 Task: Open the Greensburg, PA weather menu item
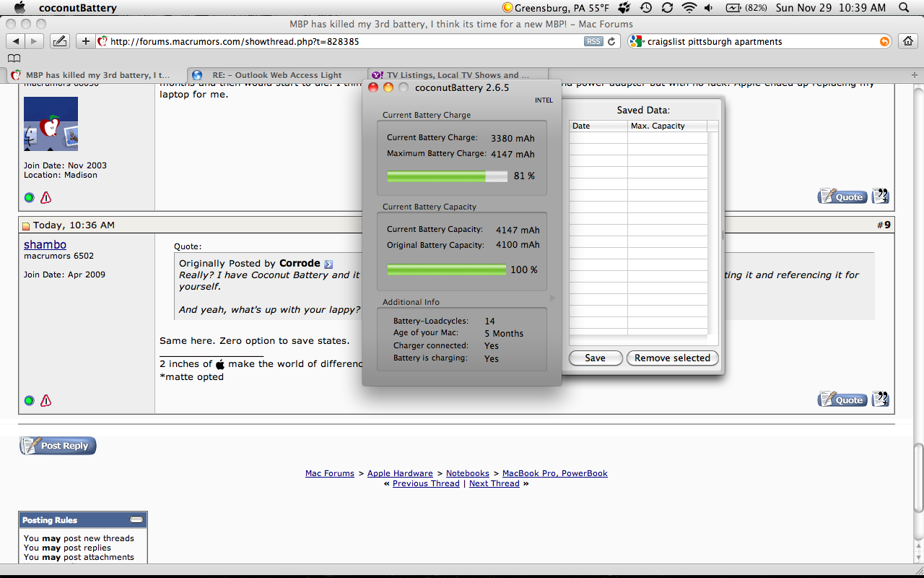pyautogui.click(x=555, y=8)
